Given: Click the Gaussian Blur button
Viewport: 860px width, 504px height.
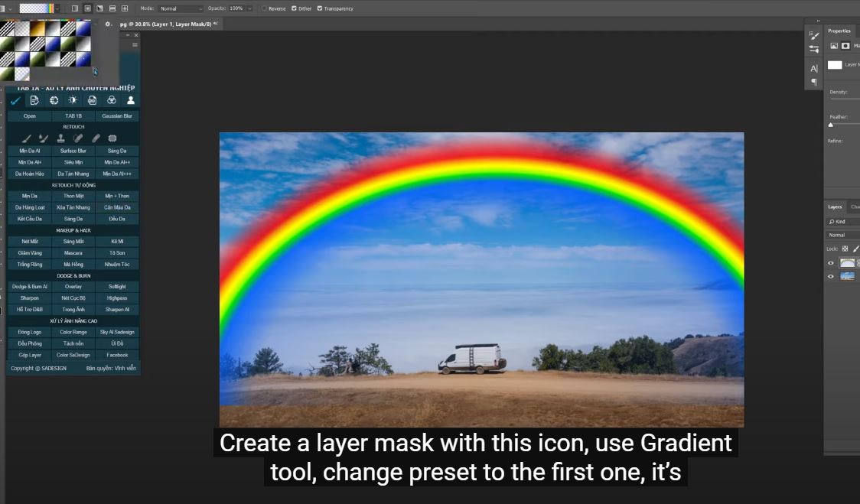Looking at the screenshot, I should point(117,116).
